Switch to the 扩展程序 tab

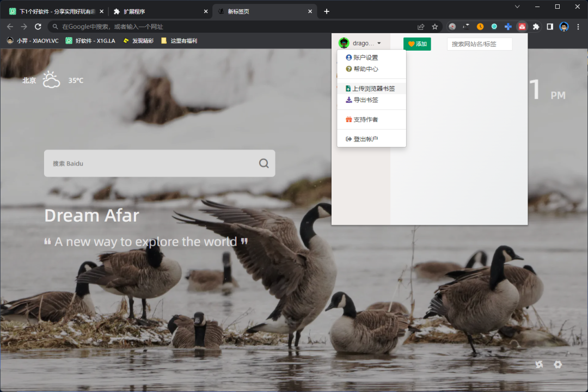(x=160, y=11)
